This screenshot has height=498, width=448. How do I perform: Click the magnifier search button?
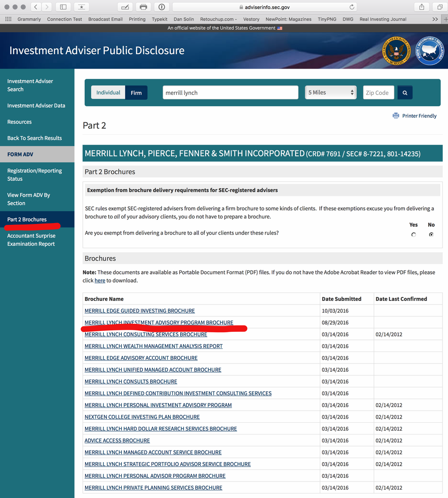tap(405, 93)
